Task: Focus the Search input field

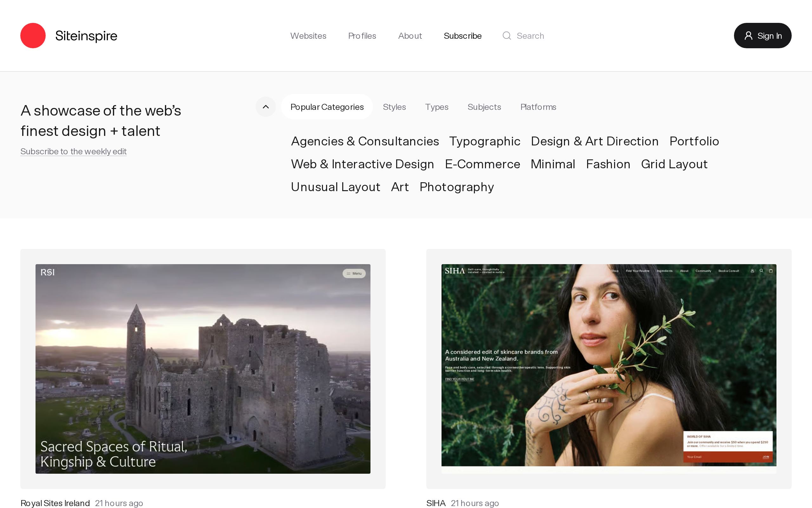Action: point(530,36)
